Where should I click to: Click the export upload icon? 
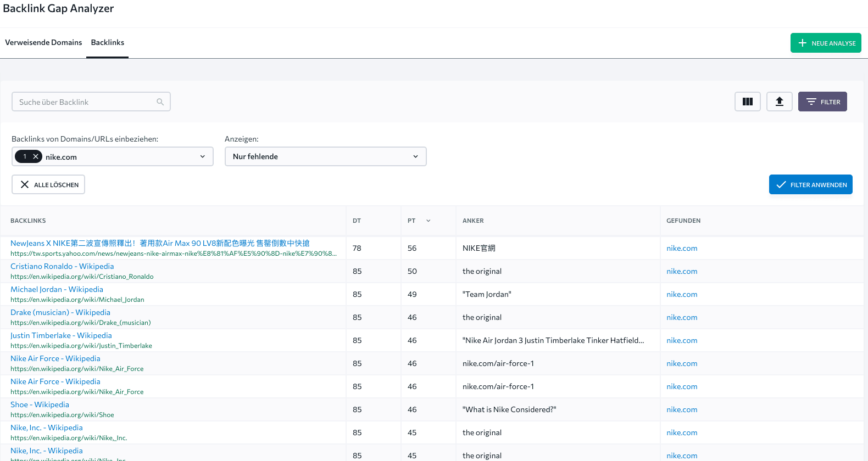pyautogui.click(x=779, y=102)
